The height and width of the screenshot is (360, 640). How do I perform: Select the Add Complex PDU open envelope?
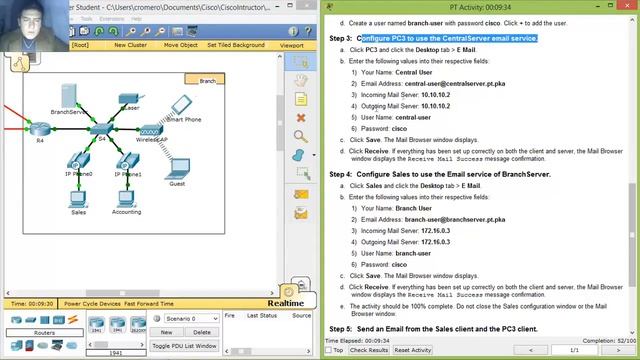pyautogui.click(x=301, y=213)
